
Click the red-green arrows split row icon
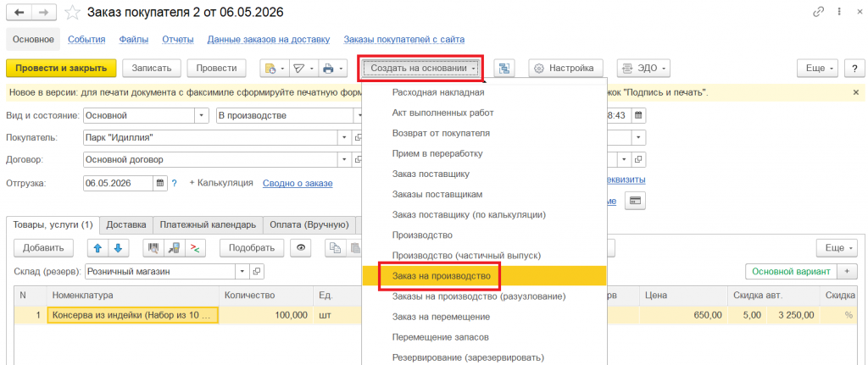point(194,248)
